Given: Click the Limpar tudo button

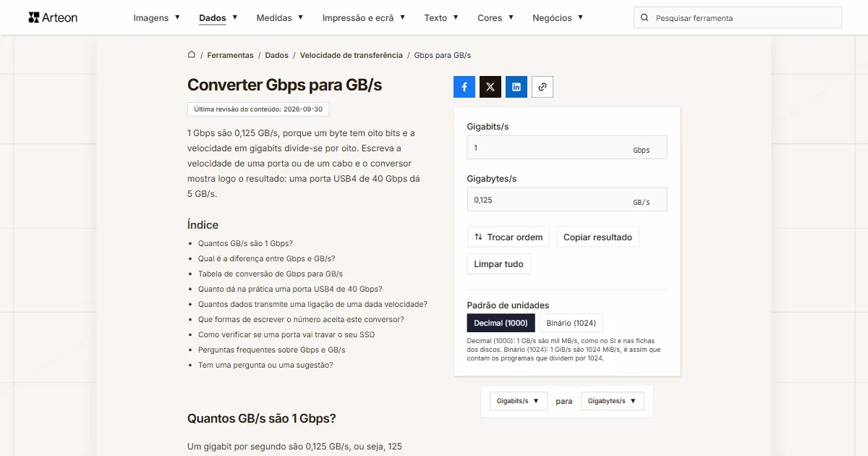Looking at the screenshot, I should (498, 264).
